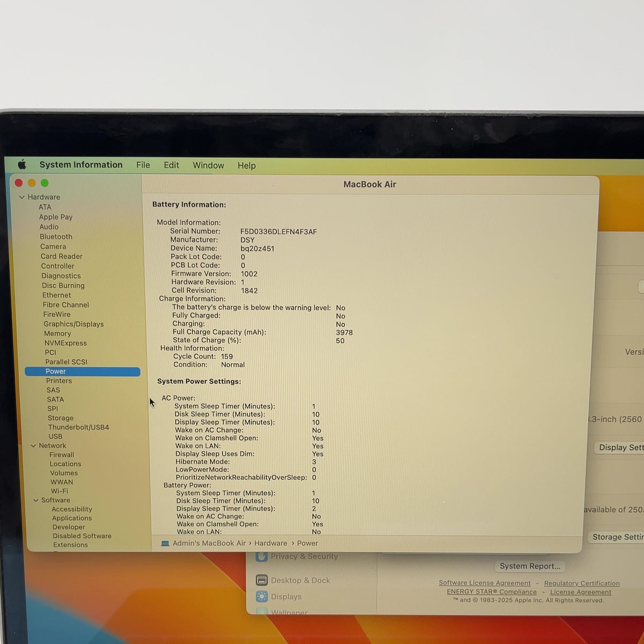The height and width of the screenshot is (644, 644).
Task: Open ENERGY STAR Compliance link
Action: 492,592
